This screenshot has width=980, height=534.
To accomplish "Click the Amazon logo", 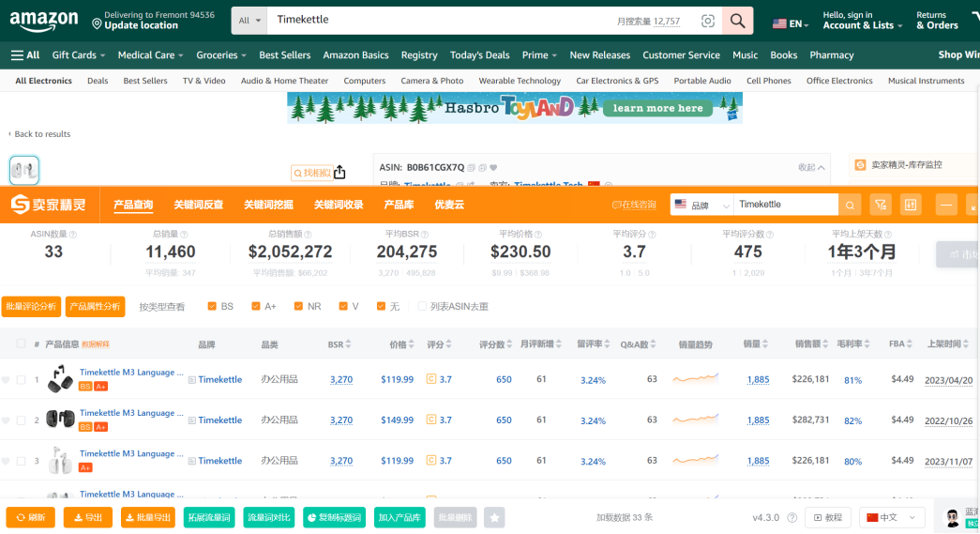I will tap(44, 22).
